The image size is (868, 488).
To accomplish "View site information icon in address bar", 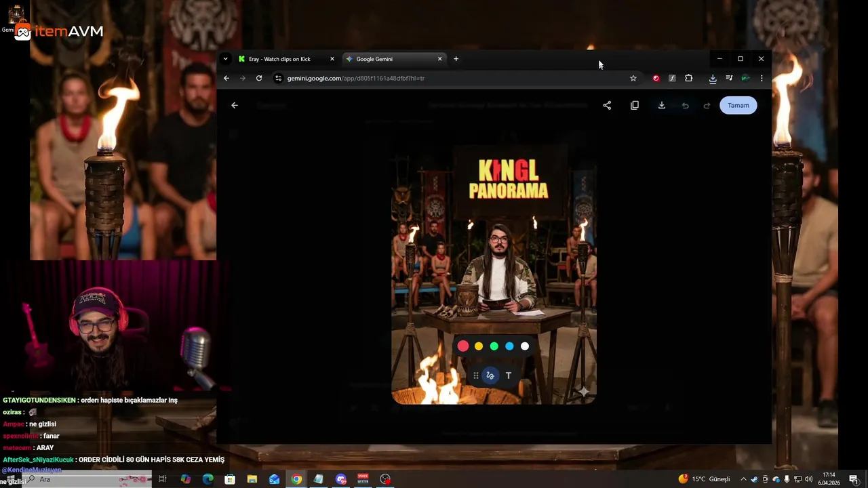I will click(278, 78).
